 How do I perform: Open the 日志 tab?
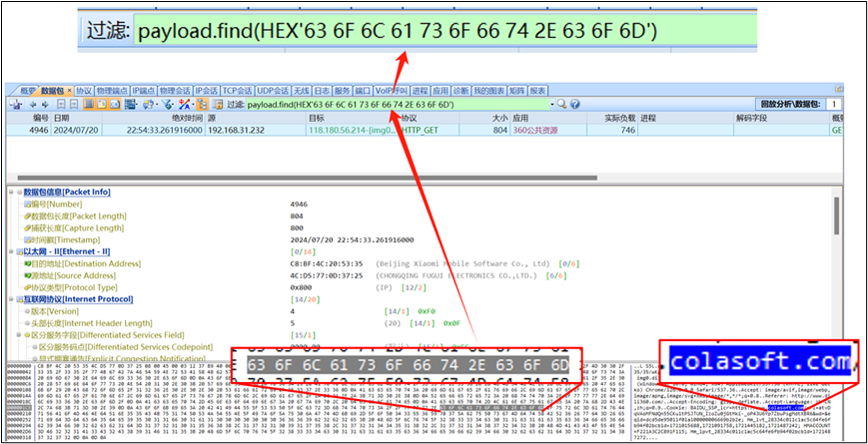coord(321,90)
